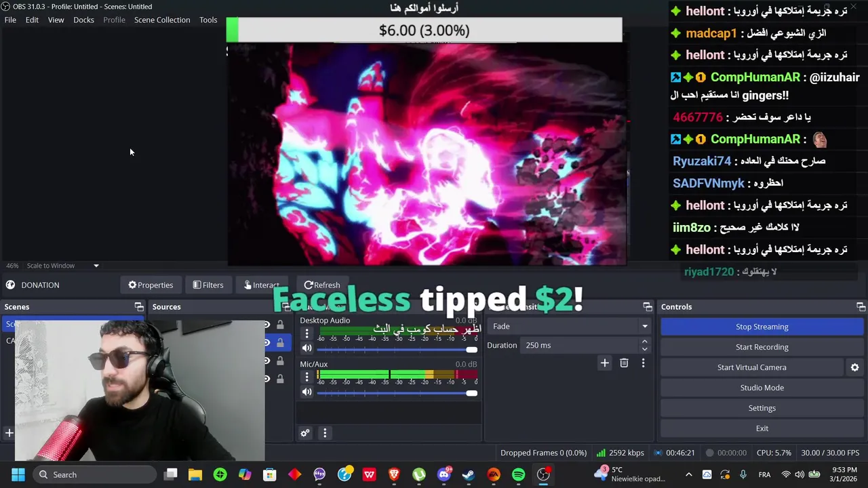This screenshot has width=868, height=488.
Task: Remove the transition with the trash icon
Action: coord(624,363)
